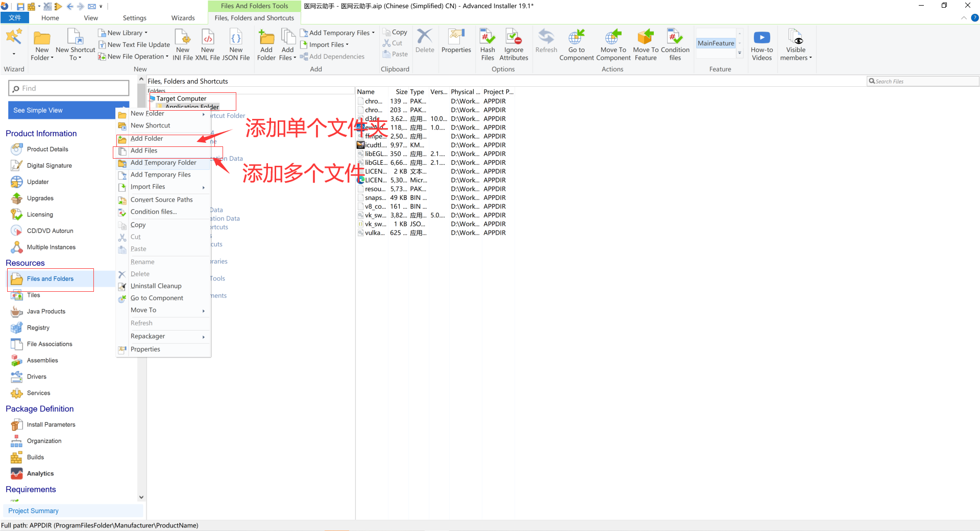The image size is (980, 531).
Task: Click the Copy button in Clipboard group
Action: pyautogui.click(x=395, y=32)
